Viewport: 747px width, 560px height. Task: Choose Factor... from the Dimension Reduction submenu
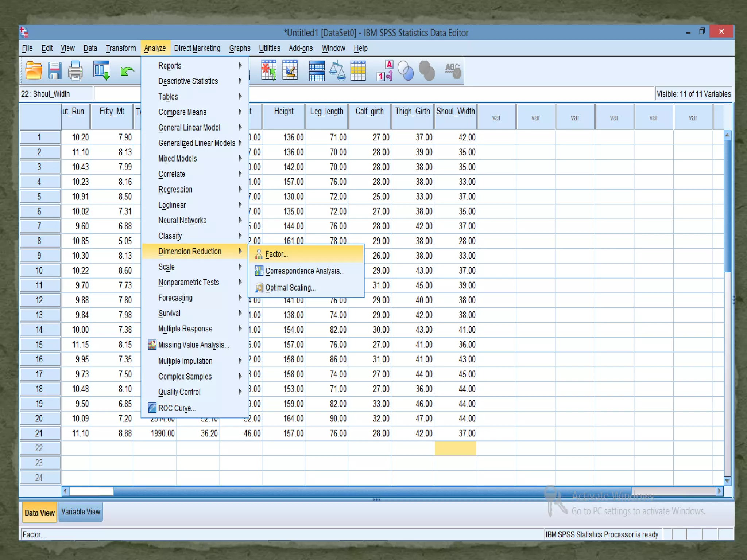(x=276, y=254)
